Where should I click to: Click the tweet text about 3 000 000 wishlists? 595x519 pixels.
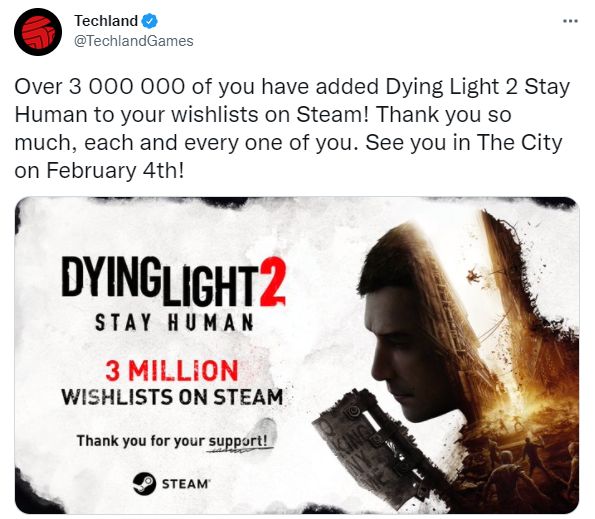[292, 128]
